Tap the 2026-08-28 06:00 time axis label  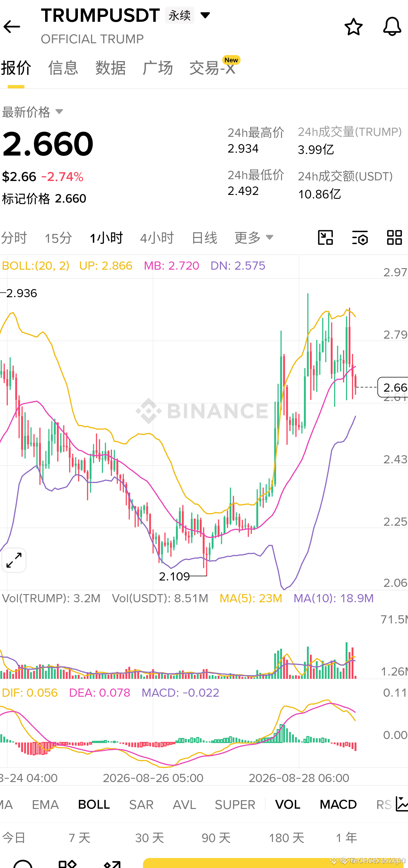point(299,778)
